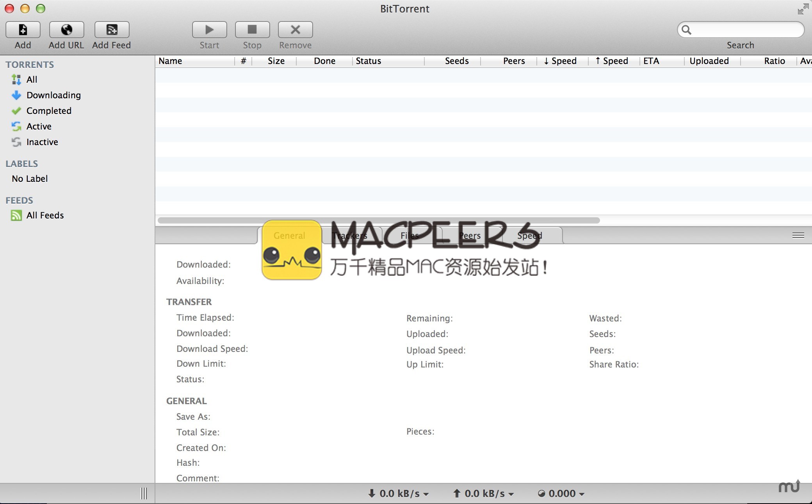Click the Add torrent toolbar icon
Screen dimensions: 812x504
pos(23,30)
